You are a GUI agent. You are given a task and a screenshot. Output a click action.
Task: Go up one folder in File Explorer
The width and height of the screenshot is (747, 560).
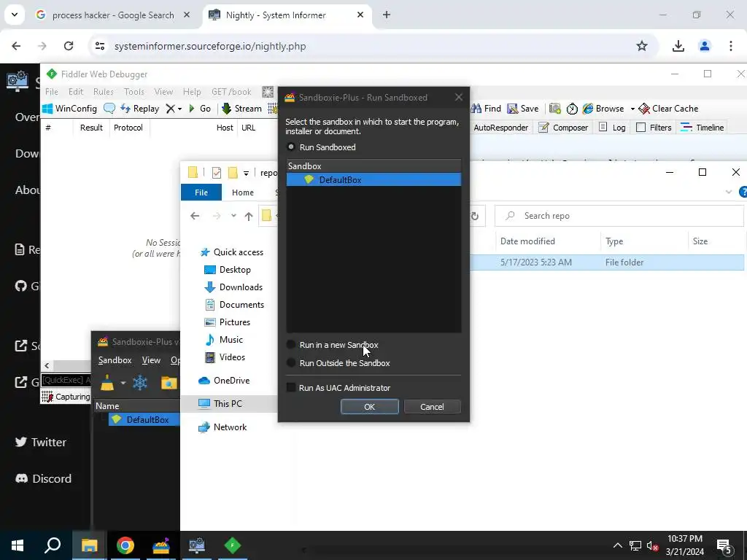click(249, 216)
